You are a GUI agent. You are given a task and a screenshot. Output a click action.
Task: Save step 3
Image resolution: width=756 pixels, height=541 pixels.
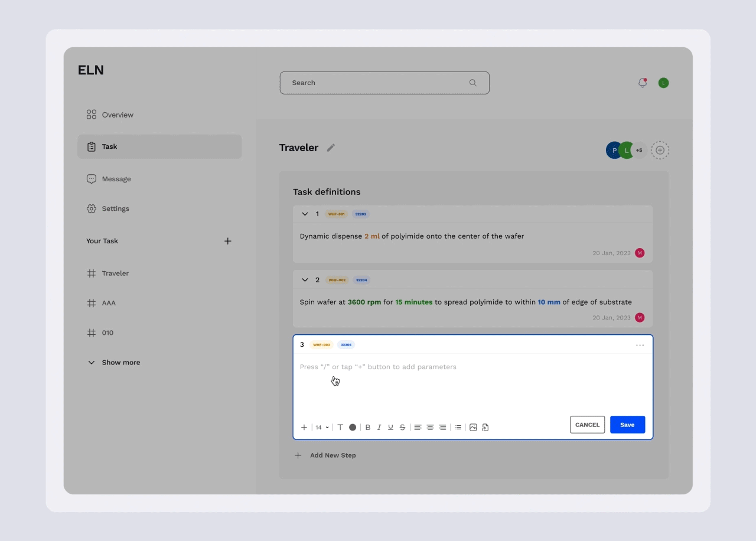pyautogui.click(x=627, y=425)
